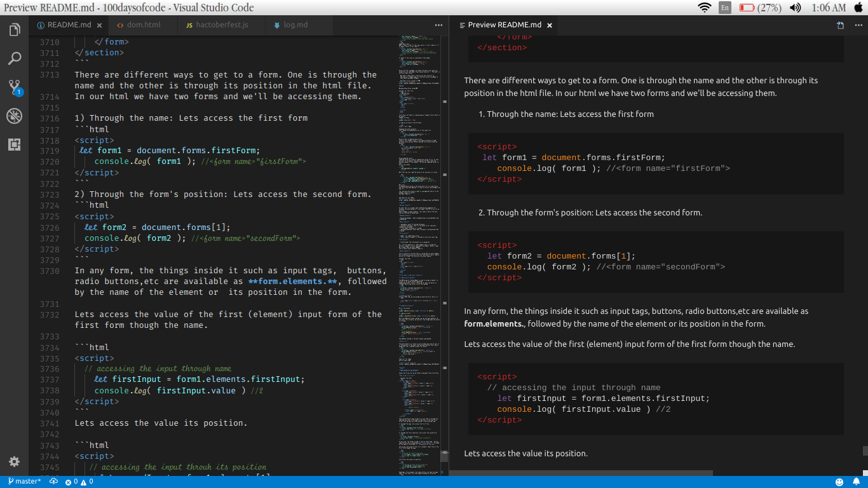Open the Extensions view
868x488 pixels.
[14, 144]
